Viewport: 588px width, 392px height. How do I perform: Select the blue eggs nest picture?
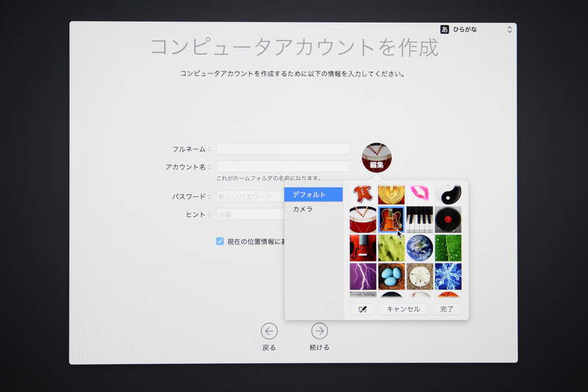pos(391,276)
